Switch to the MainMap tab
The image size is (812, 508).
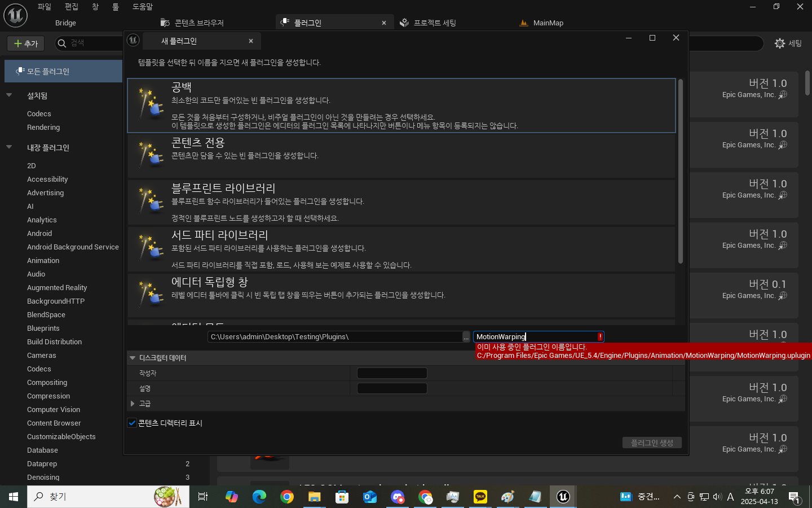pos(541,23)
